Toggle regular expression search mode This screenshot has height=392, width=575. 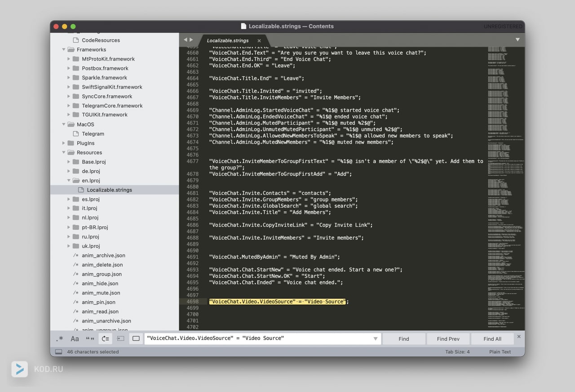click(60, 339)
